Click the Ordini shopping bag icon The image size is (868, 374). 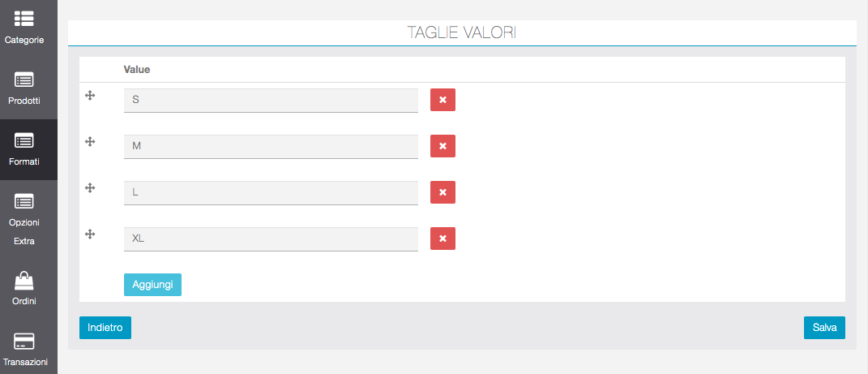pos(24,281)
